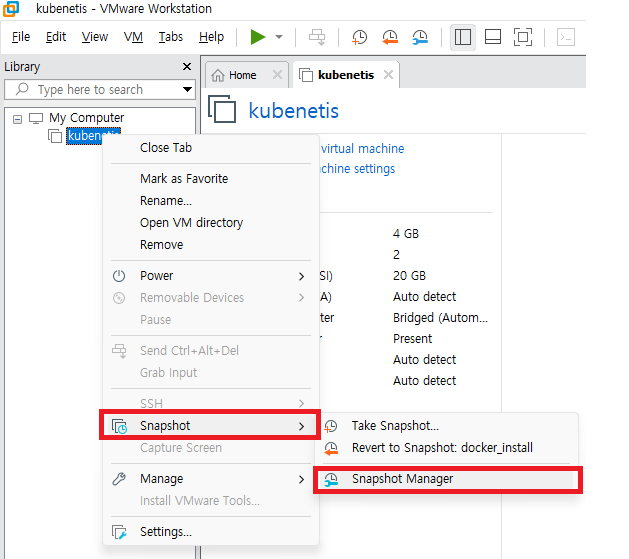
Task: Open the power options dropdown arrow
Action: [x=279, y=37]
